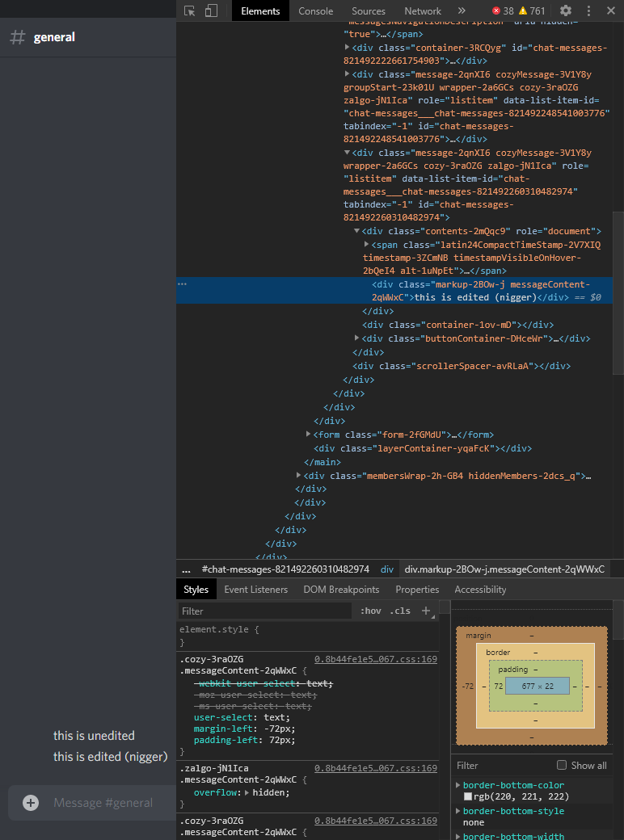
Task: Click the attach file plus button
Action: [x=31, y=803]
